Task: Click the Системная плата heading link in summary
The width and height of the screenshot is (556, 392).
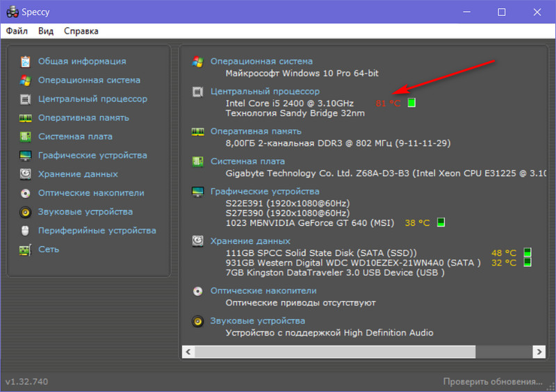Action: tap(247, 161)
